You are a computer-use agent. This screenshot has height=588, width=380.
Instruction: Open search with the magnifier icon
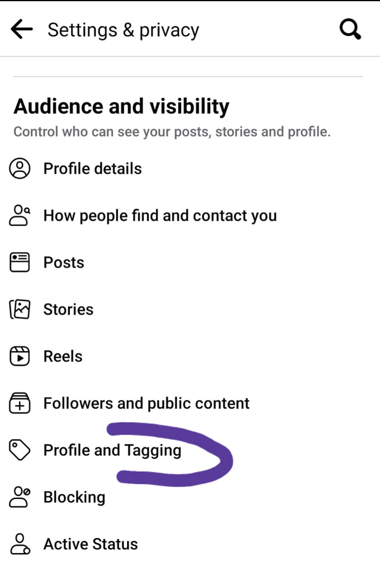(x=350, y=29)
